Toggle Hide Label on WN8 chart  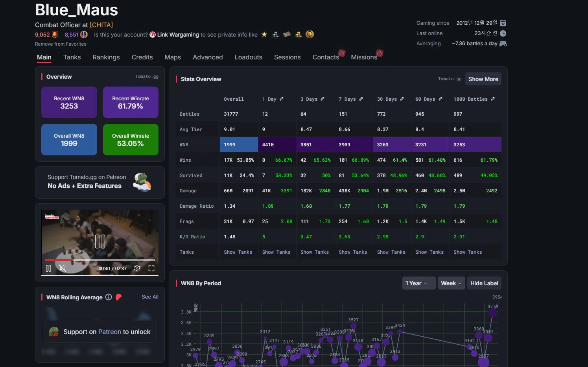(484, 283)
